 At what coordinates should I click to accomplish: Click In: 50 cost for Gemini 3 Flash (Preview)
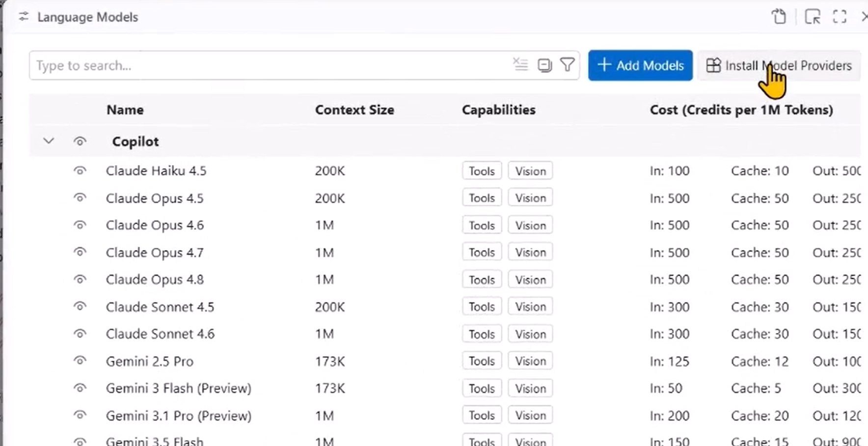(666, 389)
